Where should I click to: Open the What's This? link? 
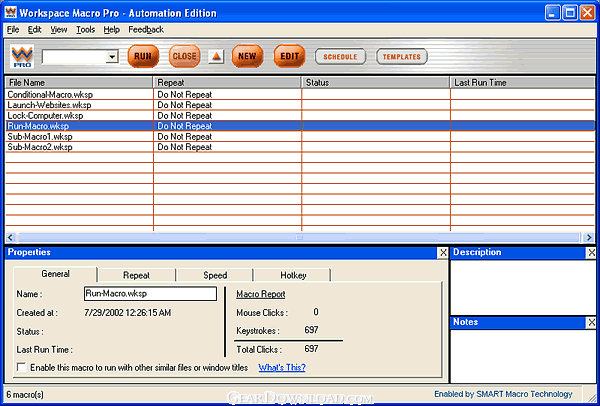(x=282, y=368)
